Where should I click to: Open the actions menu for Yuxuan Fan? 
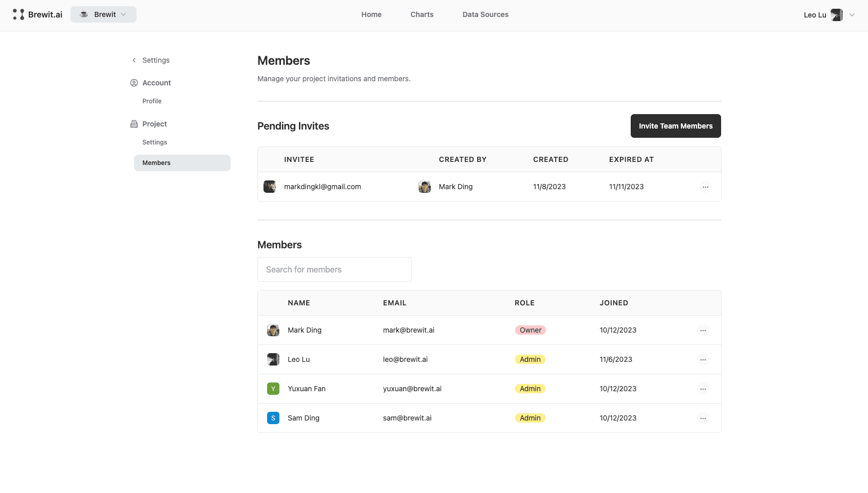point(703,389)
